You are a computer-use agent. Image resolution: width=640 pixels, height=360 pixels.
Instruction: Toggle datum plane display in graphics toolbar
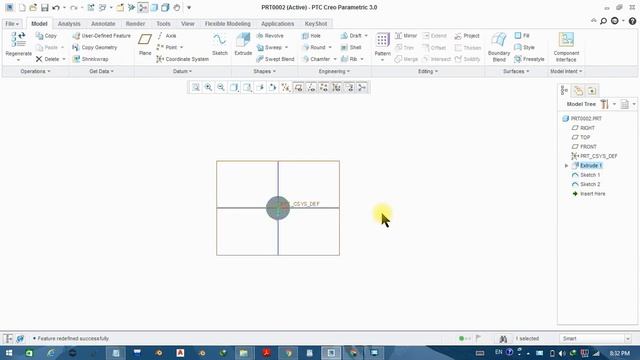pyautogui.click(x=299, y=87)
